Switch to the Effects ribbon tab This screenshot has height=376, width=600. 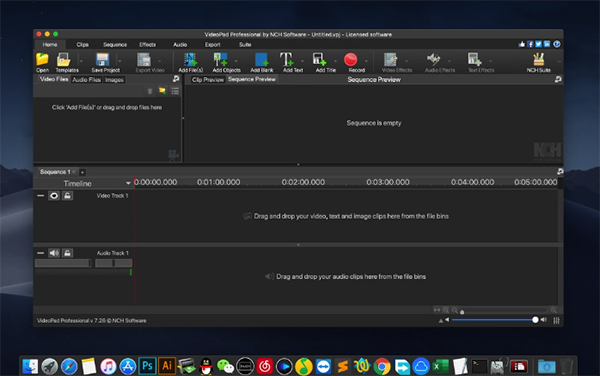[x=147, y=45]
